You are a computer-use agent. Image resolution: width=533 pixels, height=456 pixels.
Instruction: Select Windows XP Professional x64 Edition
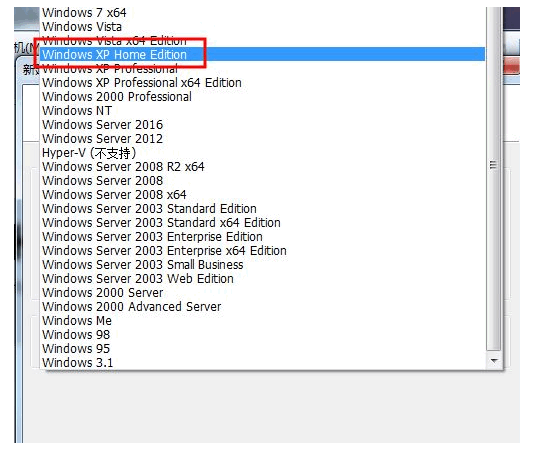(x=263, y=83)
